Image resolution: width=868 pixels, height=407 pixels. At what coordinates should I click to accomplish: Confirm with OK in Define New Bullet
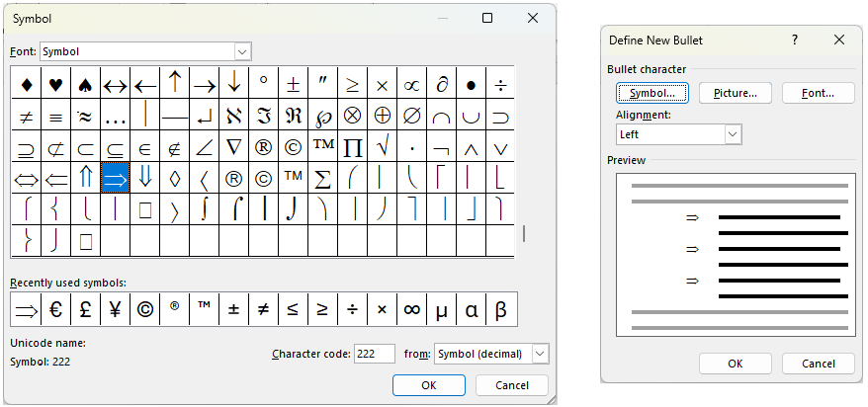point(736,364)
